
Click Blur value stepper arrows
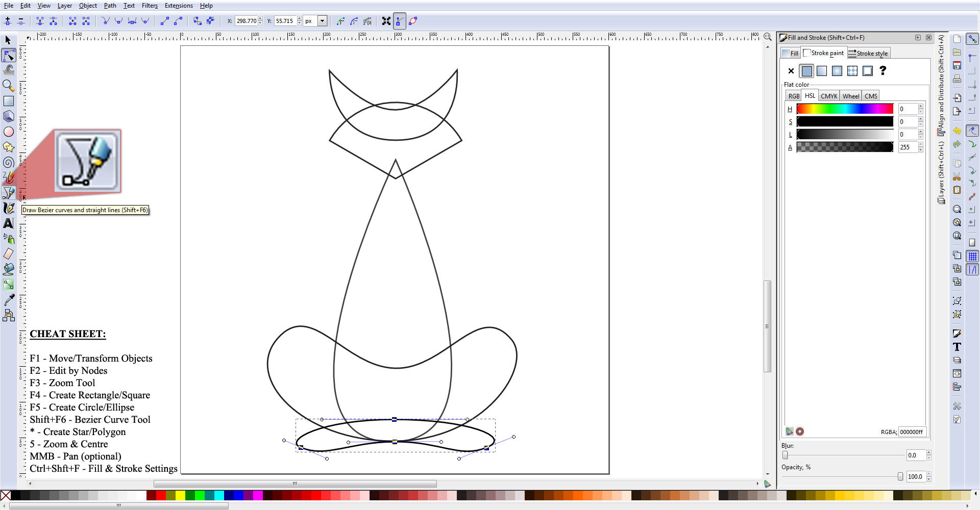[x=929, y=455]
